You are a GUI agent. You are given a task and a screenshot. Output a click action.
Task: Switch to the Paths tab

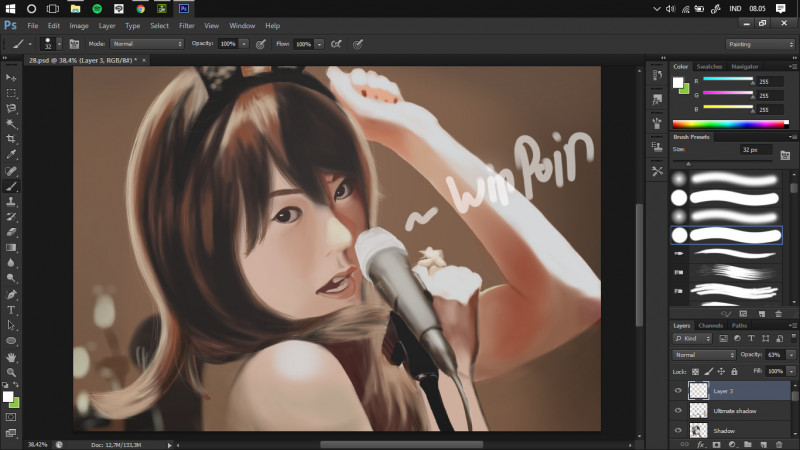click(x=739, y=326)
